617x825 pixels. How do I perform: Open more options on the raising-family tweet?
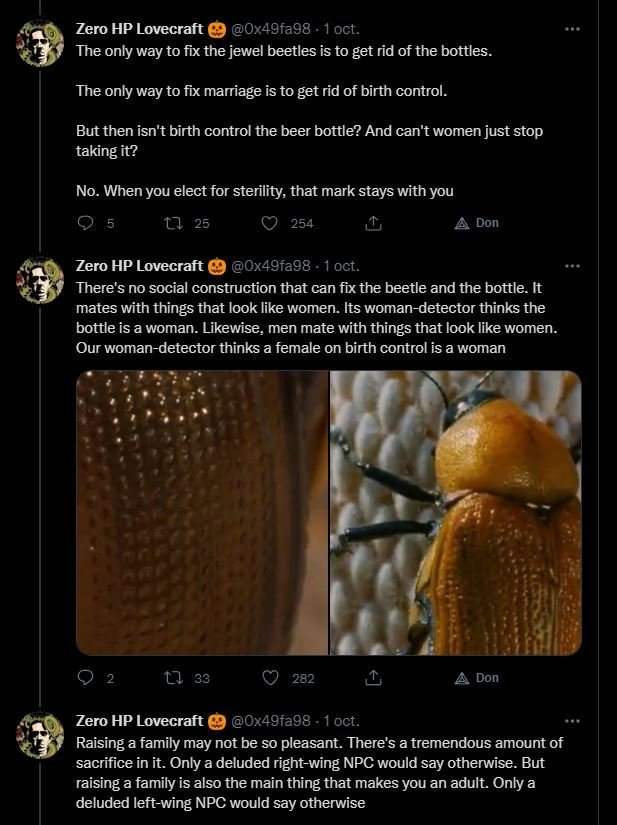click(x=572, y=721)
